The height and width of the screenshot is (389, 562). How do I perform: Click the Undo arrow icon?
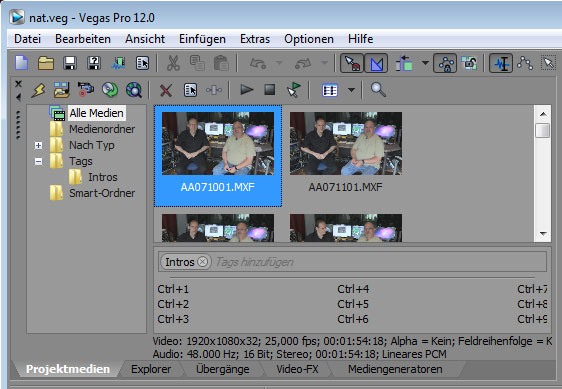(x=258, y=63)
